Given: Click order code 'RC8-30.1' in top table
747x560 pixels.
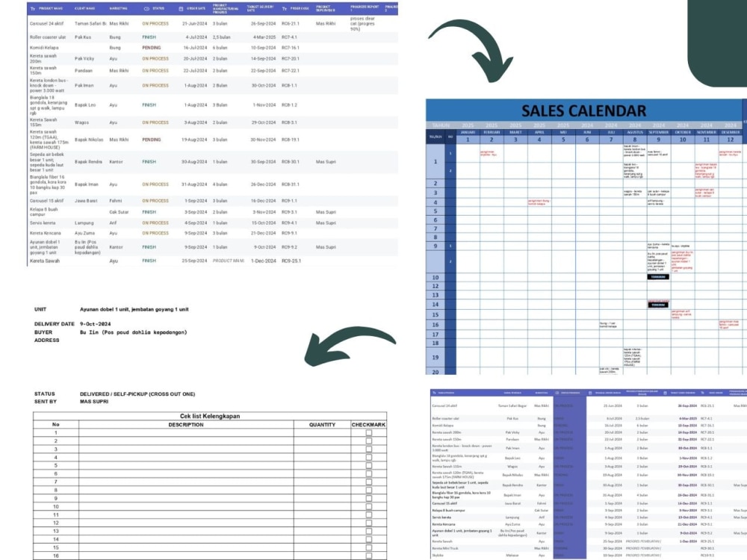Looking at the screenshot, I should point(290,162).
